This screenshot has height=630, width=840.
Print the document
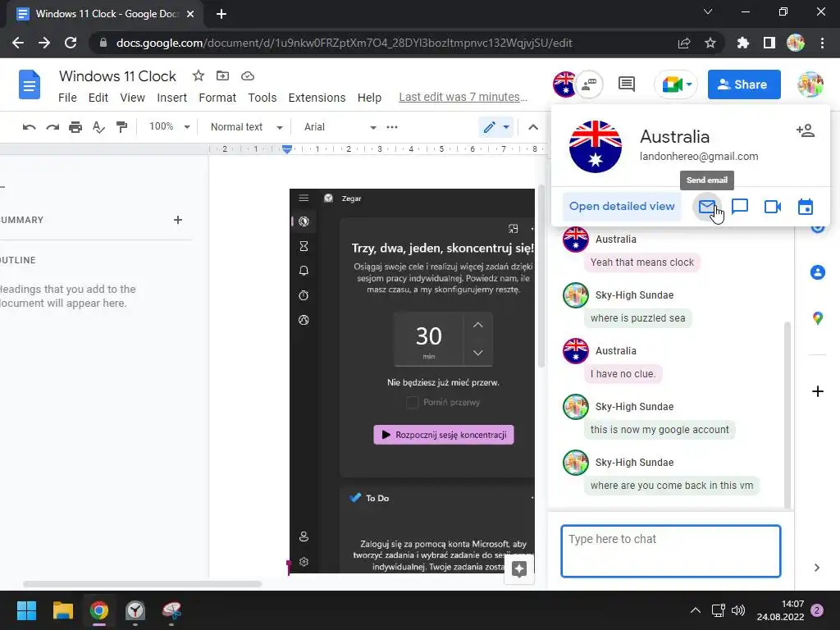75,127
